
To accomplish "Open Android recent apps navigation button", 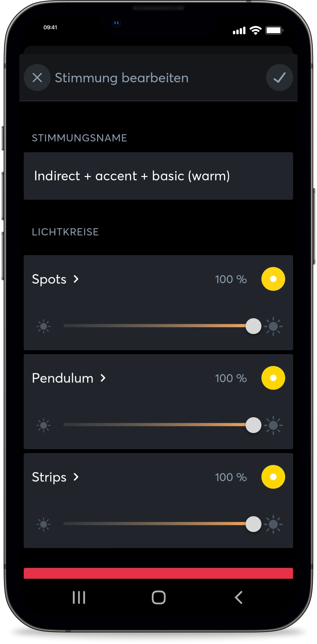I will [x=79, y=598].
